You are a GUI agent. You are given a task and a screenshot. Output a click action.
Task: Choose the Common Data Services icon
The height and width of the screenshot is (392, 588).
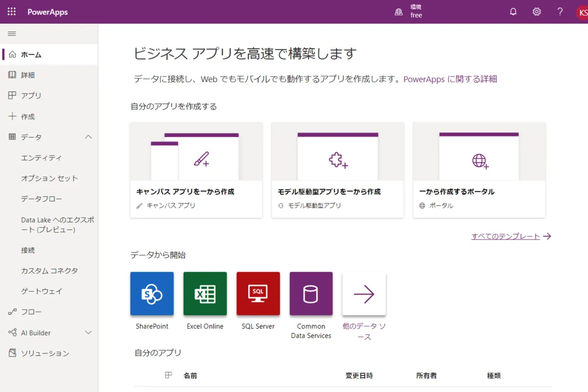coord(311,294)
